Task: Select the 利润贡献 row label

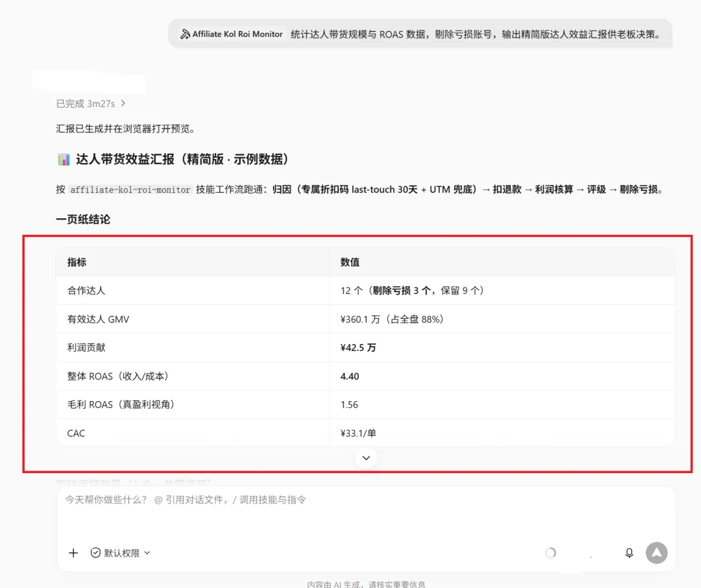Action: click(86, 347)
